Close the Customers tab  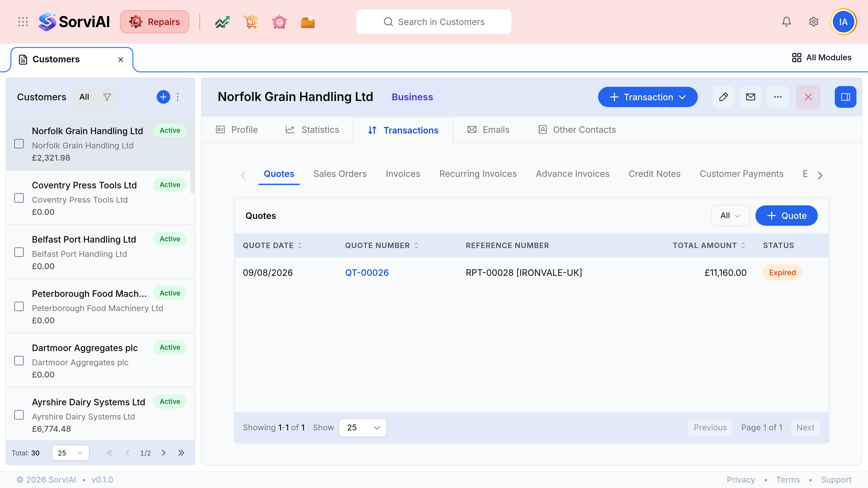tap(121, 60)
